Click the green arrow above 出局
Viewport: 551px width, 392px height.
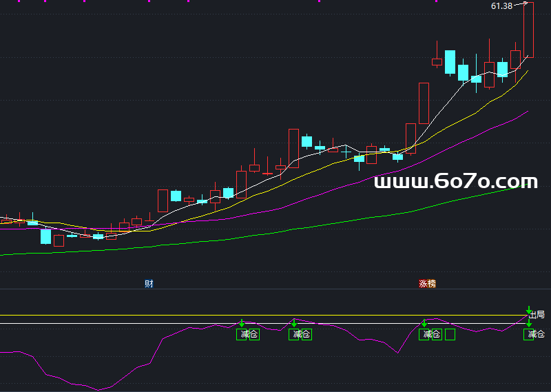[x=529, y=310]
